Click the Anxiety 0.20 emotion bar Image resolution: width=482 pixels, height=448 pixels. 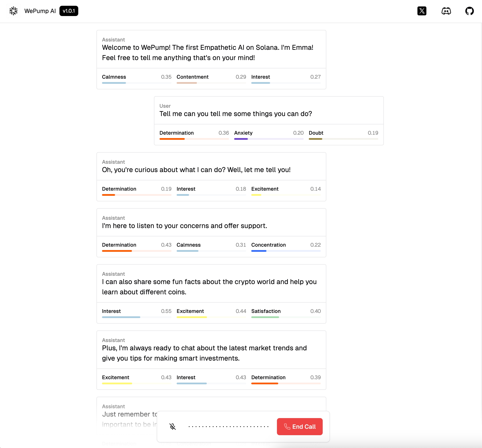tap(269, 139)
